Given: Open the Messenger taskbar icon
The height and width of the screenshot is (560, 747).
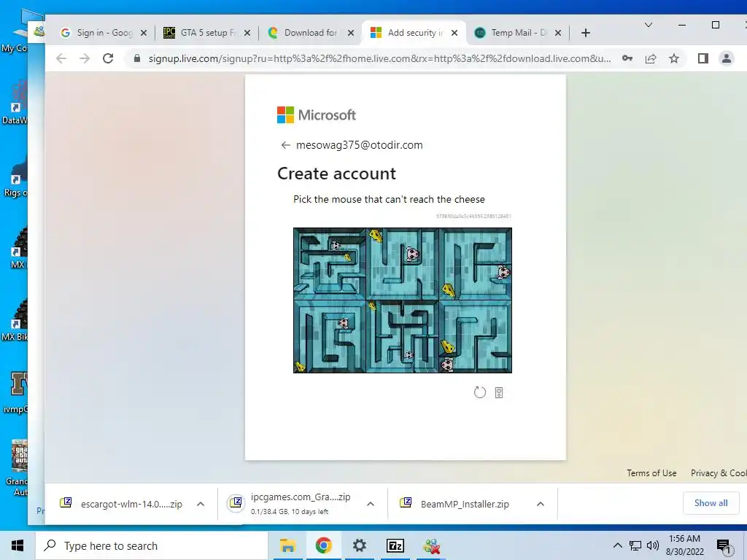Looking at the screenshot, I should (432, 545).
